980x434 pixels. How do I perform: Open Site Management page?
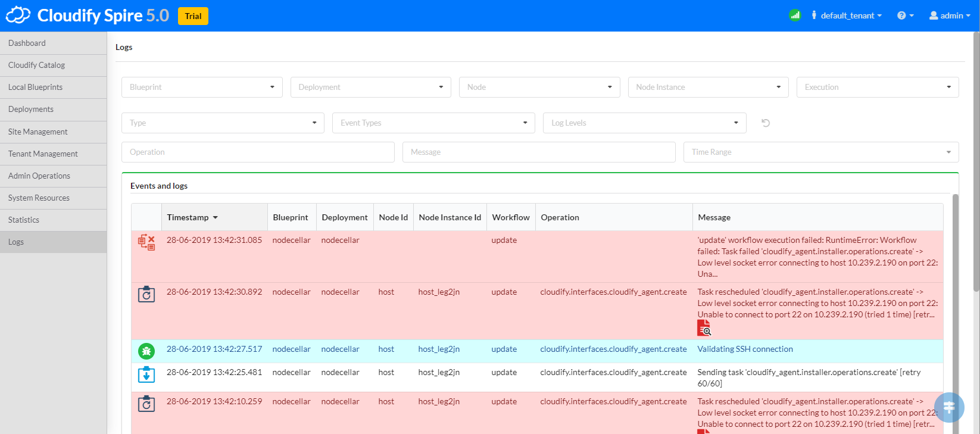(54, 132)
